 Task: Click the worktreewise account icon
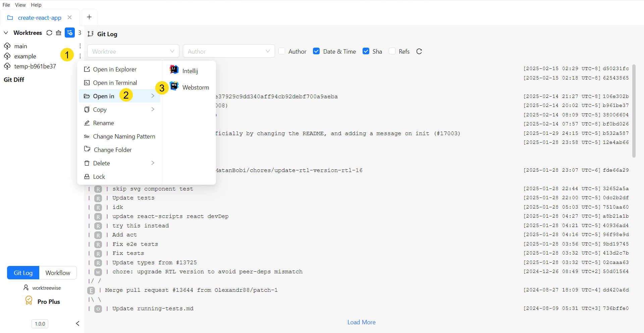(26, 287)
